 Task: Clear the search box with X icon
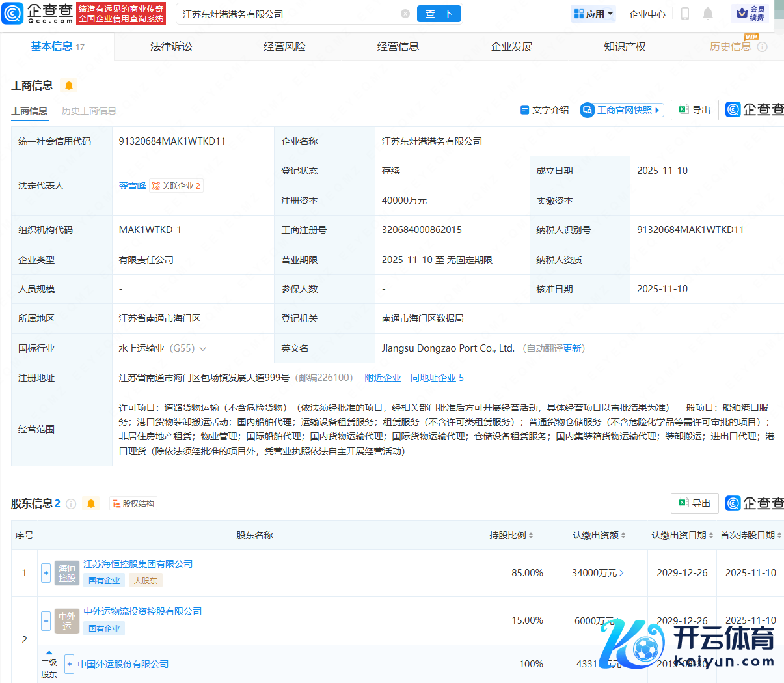click(405, 14)
